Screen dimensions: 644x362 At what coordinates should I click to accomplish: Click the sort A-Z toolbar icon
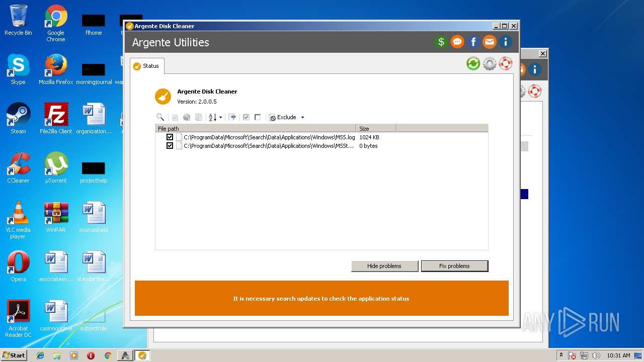pos(213,117)
